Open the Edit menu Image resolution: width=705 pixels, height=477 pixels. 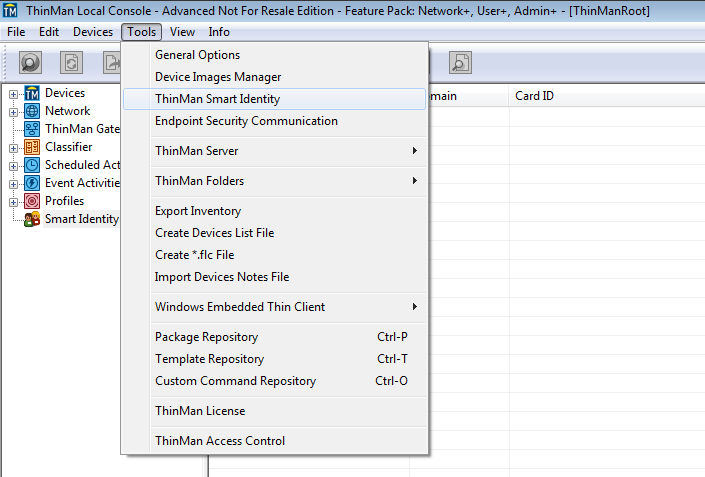pos(49,32)
